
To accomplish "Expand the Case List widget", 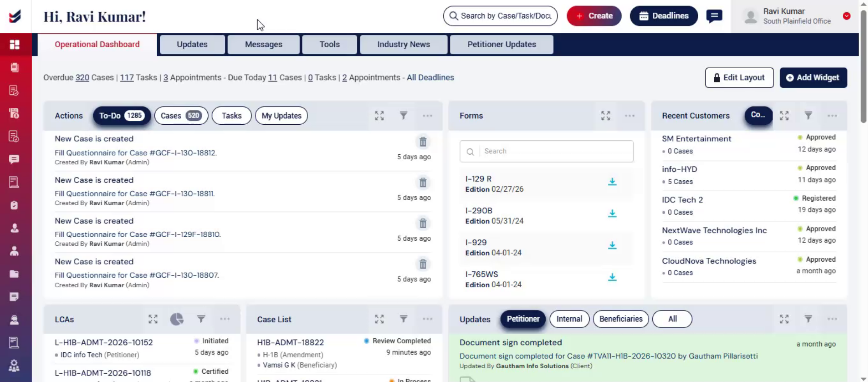I will (379, 319).
